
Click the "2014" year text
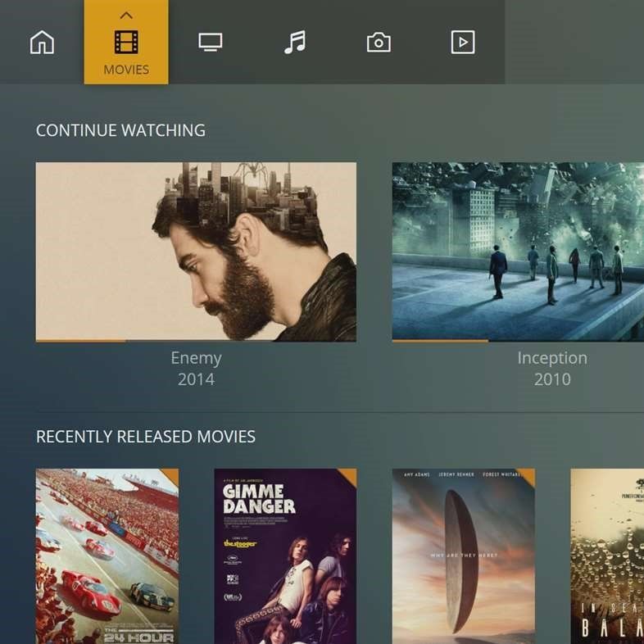[196, 379]
